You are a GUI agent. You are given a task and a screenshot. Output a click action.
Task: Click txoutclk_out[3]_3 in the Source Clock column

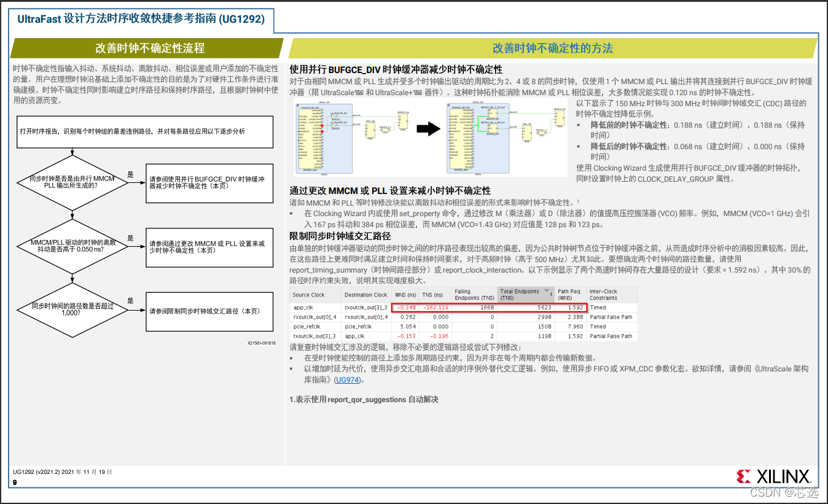click(x=314, y=336)
